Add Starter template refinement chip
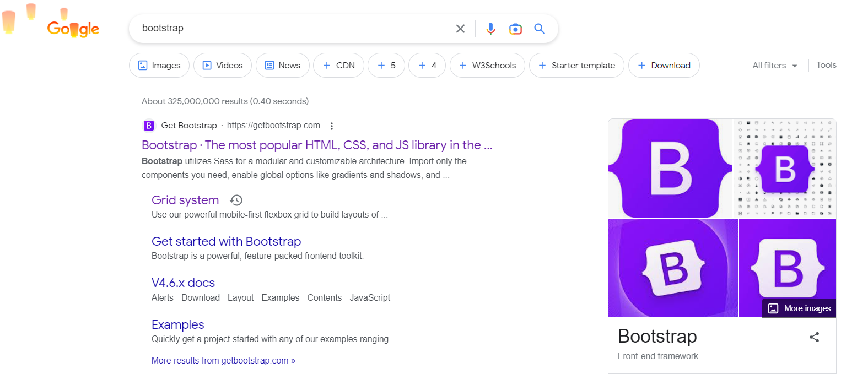Image resolution: width=868 pixels, height=374 pixels. tap(576, 66)
